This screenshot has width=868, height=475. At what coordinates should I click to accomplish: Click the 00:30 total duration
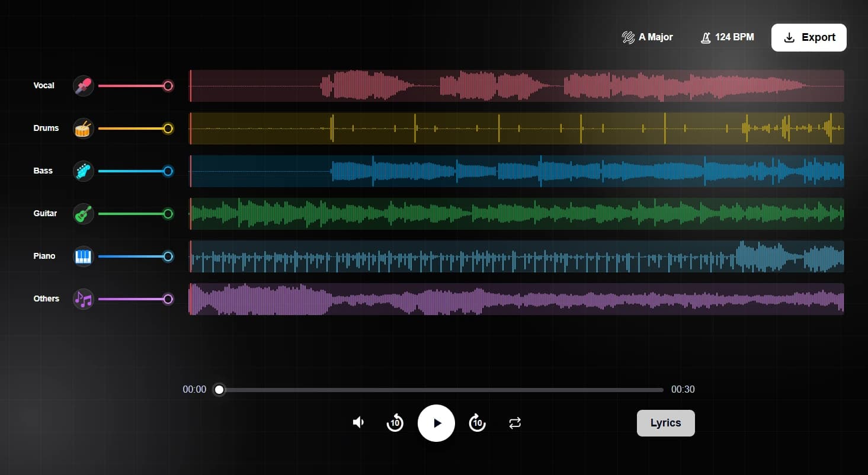click(x=683, y=390)
